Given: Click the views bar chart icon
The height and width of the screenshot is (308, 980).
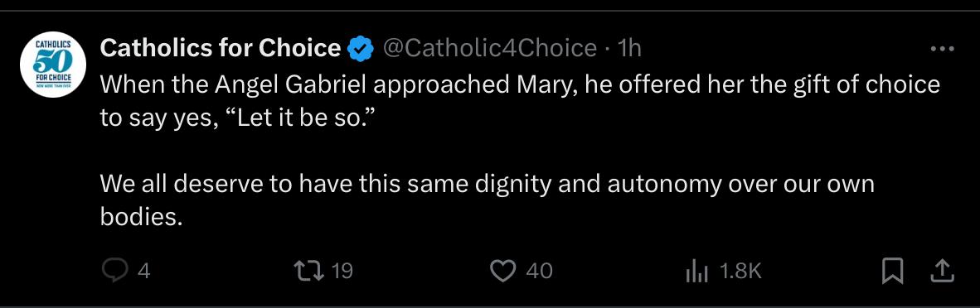Looking at the screenshot, I should pos(697,271).
